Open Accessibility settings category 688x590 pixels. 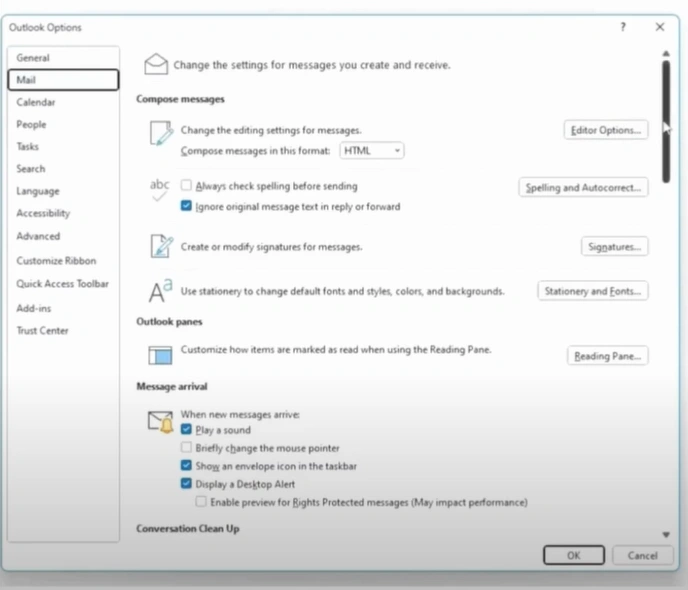tap(63, 213)
